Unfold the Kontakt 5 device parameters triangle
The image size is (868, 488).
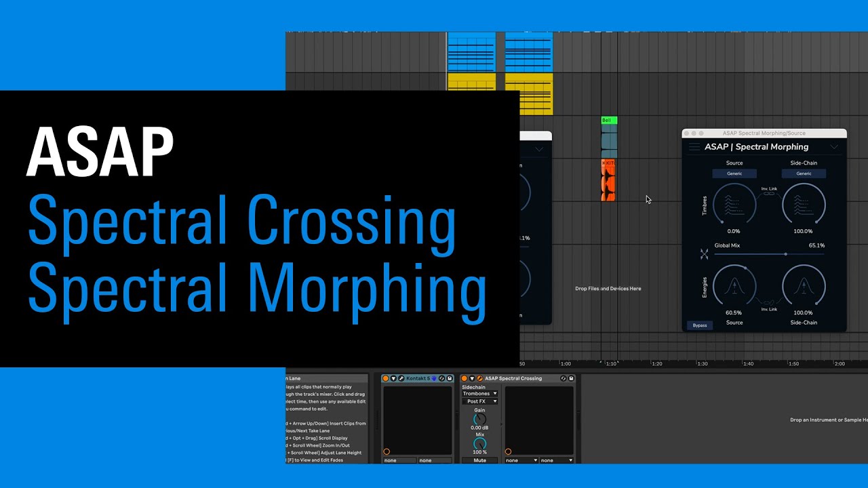coord(393,378)
